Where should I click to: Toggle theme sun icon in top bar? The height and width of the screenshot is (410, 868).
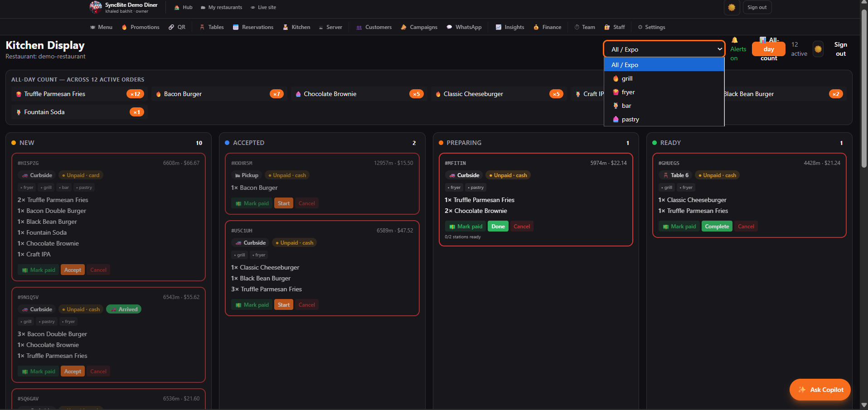click(732, 7)
